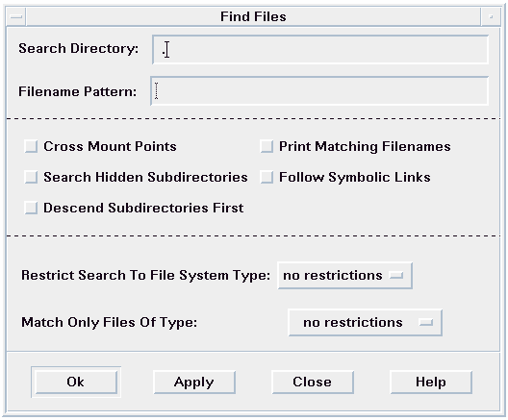Click the Match Only Files Of Type label
This screenshot has height=420, width=508.
[x=109, y=323]
